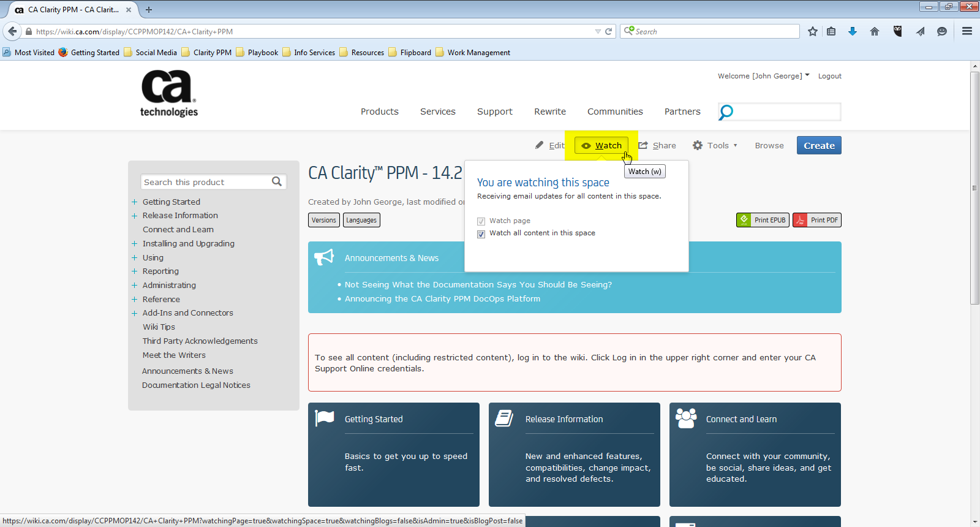Click the Create button
Viewport: 980px width, 527px height.
[x=819, y=145]
